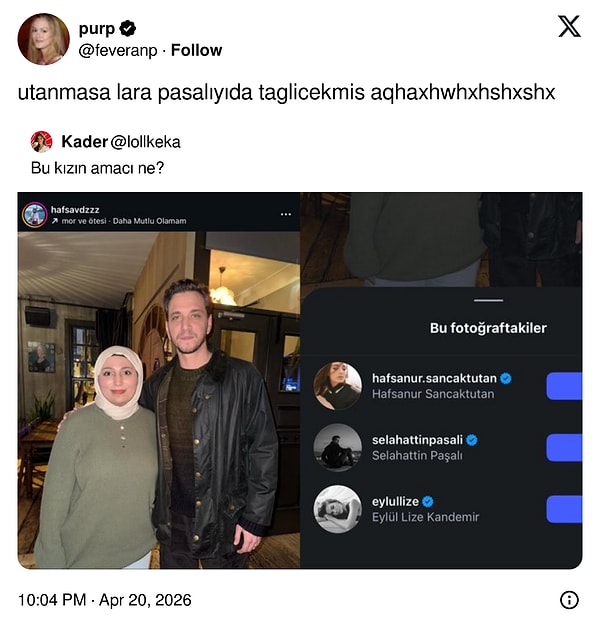Image resolution: width=600 pixels, height=630 pixels.
Task: Open the @feveranp handle link
Action: pyautogui.click(x=120, y=50)
